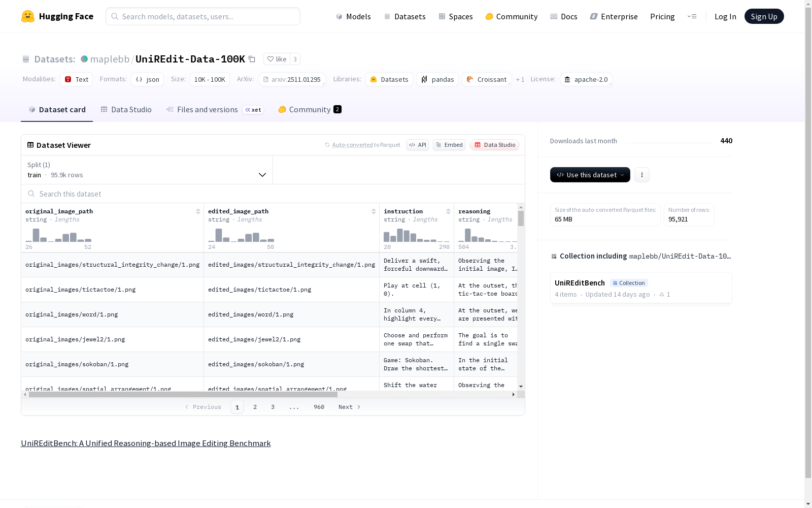Image resolution: width=812 pixels, height=508 pixels.
Task: Click the Hugging Face logo icon
Action: (28, 16)
